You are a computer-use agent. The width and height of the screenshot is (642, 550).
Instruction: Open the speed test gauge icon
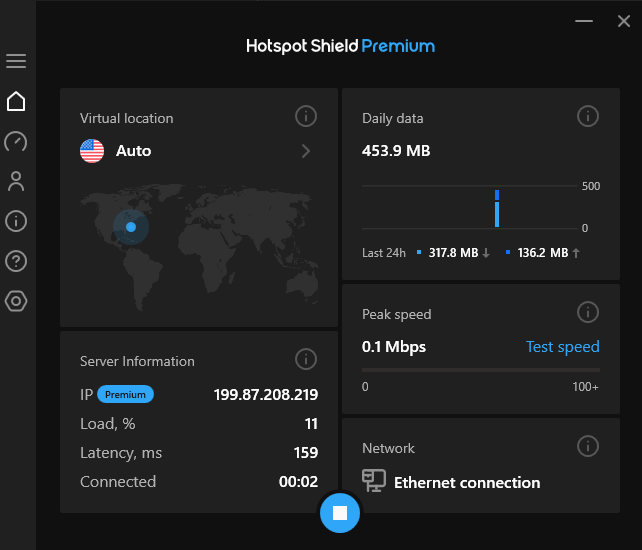click(16, 141)
